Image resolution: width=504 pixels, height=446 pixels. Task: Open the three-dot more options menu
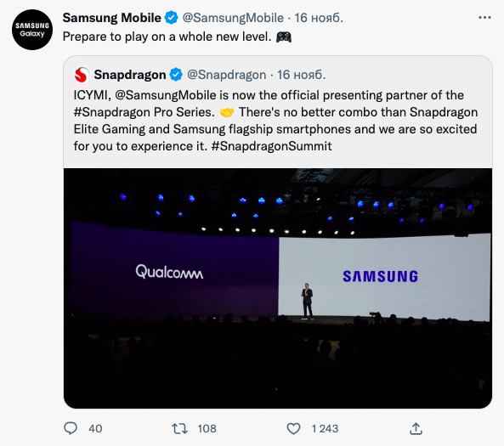click(484, 17)
